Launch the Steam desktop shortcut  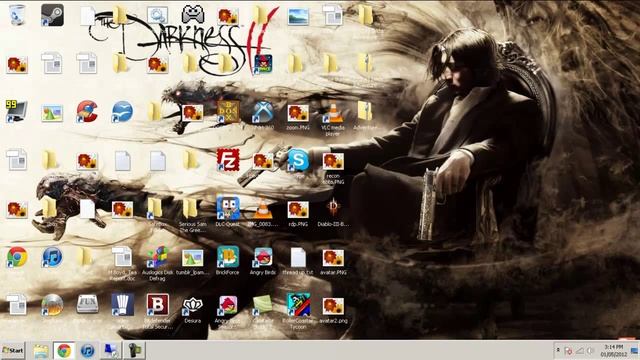coord(52,15)
